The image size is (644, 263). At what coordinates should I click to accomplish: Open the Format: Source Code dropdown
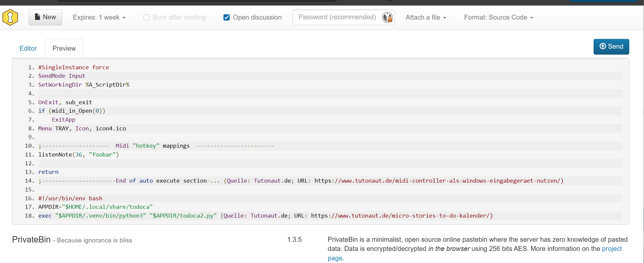pos(498,18)
